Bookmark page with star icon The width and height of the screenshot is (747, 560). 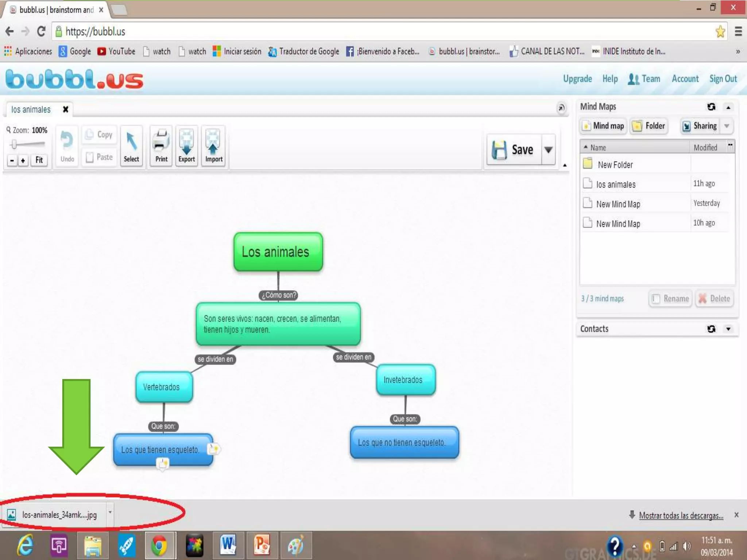(x=720, y=32)
